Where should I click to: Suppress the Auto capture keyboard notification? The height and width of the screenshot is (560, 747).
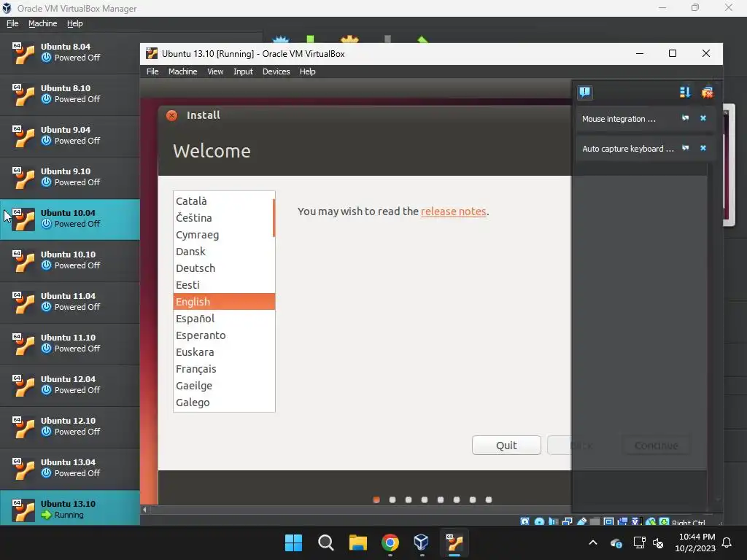click(x=685, y=148)
